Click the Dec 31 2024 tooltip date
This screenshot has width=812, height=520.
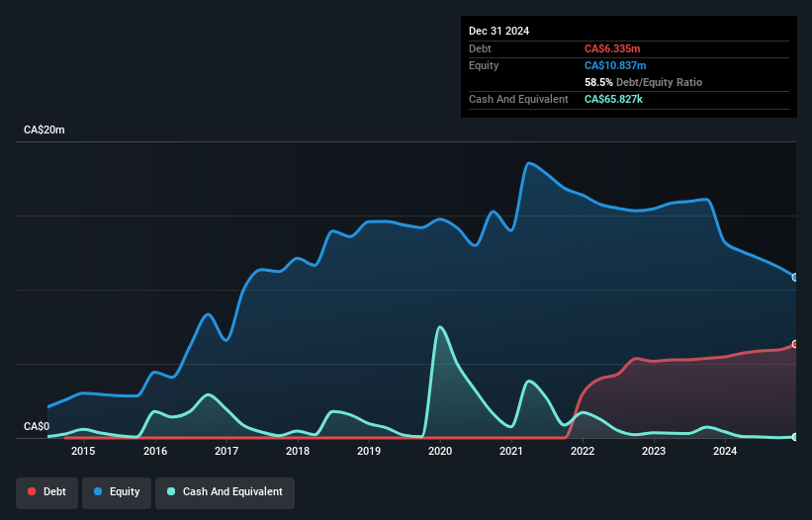pos(498,31)
